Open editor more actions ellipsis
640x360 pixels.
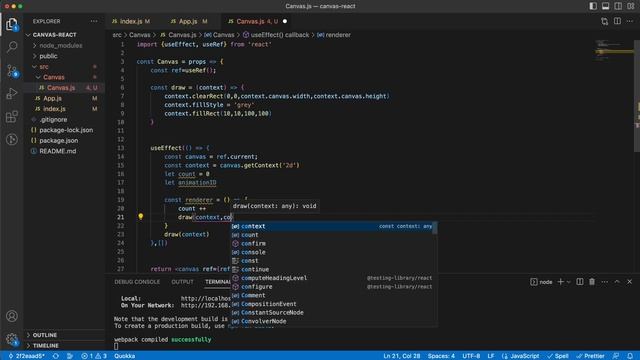(630, 21)
